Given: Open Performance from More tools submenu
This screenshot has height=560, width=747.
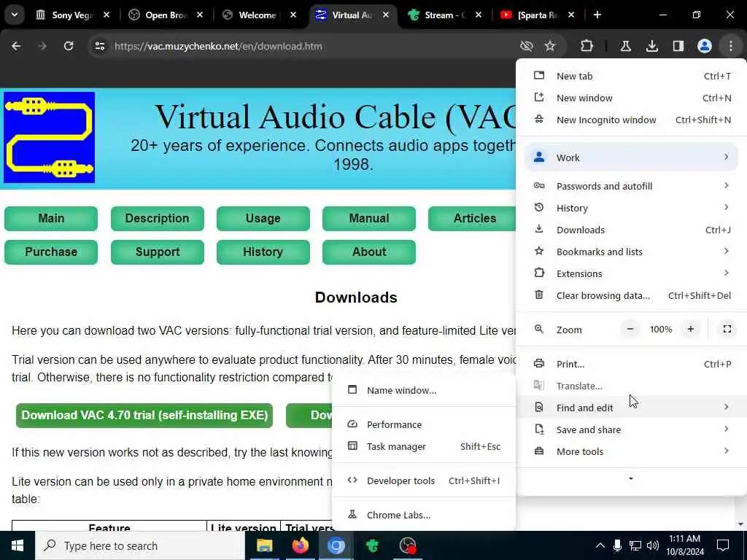Looking at the screenshot, I should click(424, 425).
